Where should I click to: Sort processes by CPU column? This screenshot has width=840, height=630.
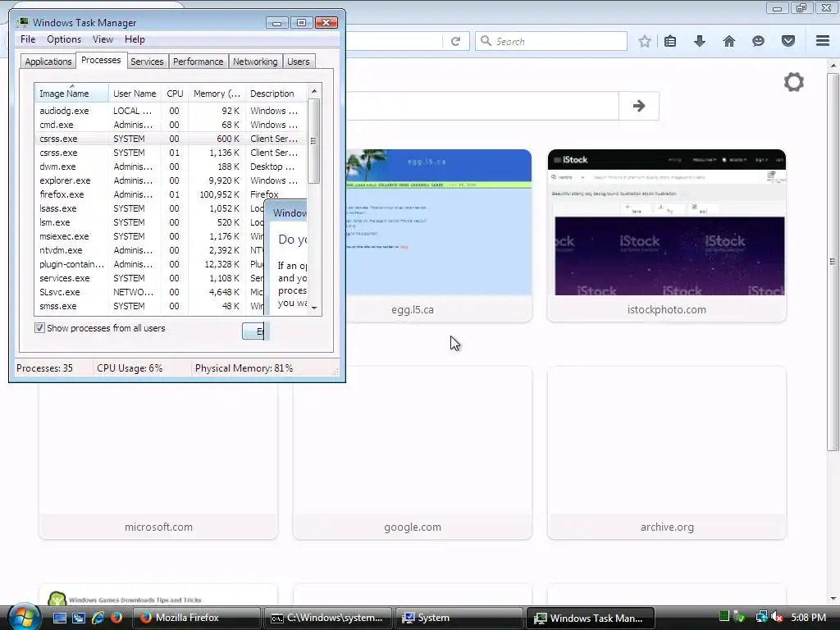pyautogui.click(x=175, y=94)
